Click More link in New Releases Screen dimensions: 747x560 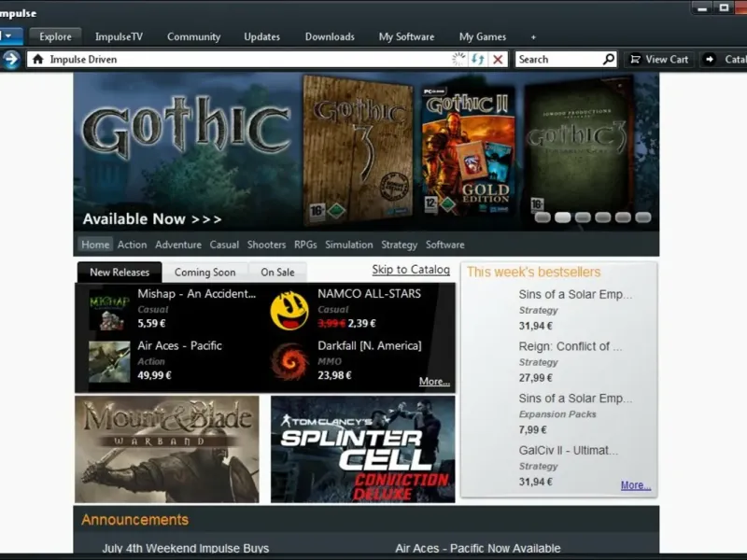click(x=434, y=382)
